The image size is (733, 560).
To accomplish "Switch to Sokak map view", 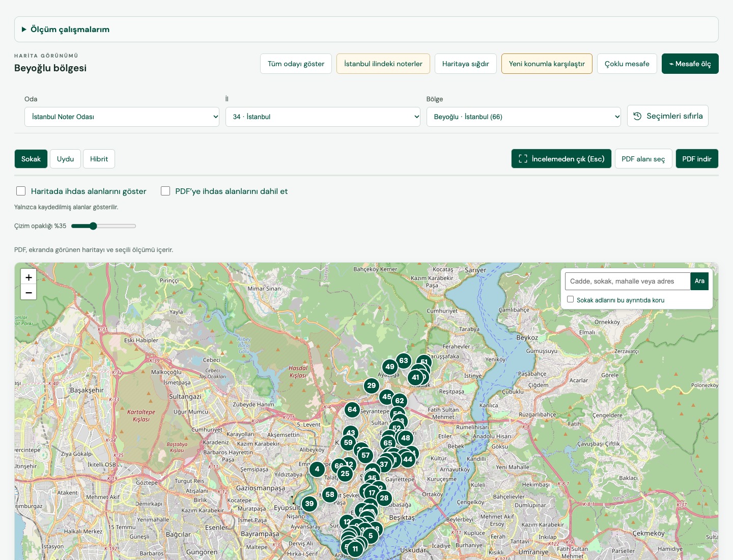I will pyautogui.click(x=31, y=159).
